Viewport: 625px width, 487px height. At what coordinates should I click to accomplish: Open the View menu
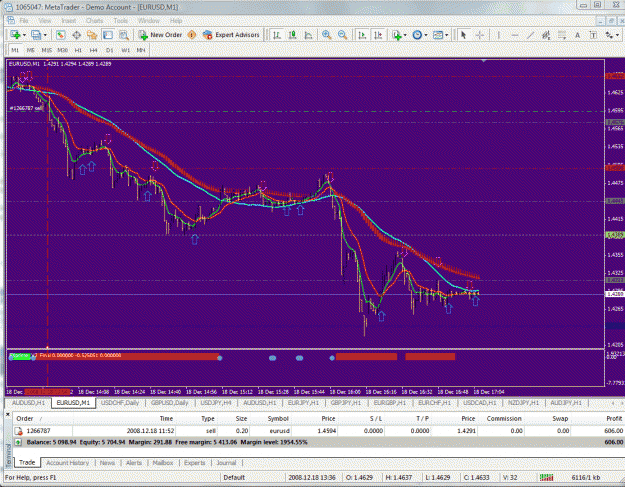[45, 20]
